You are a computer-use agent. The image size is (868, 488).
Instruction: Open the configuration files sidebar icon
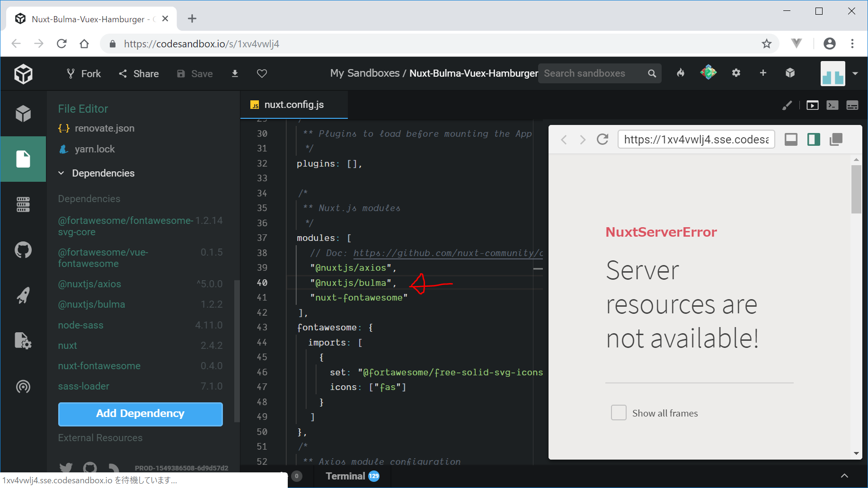click(23, 341)
